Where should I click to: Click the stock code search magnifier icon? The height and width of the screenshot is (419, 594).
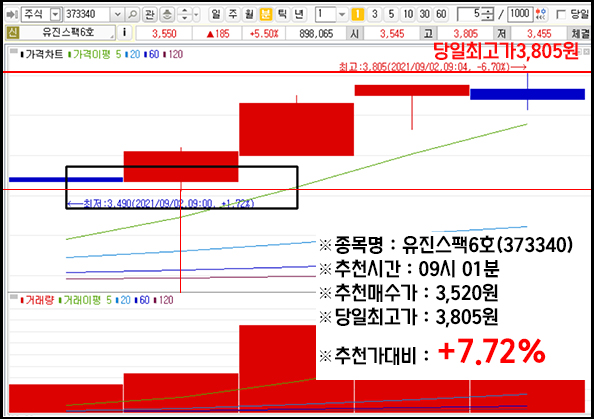tap(133, 14)
